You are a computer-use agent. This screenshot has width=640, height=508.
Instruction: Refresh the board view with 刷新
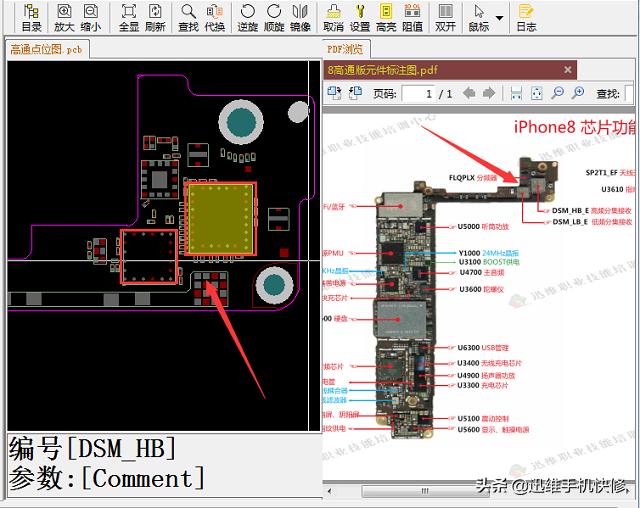click(x=155, y=17)
